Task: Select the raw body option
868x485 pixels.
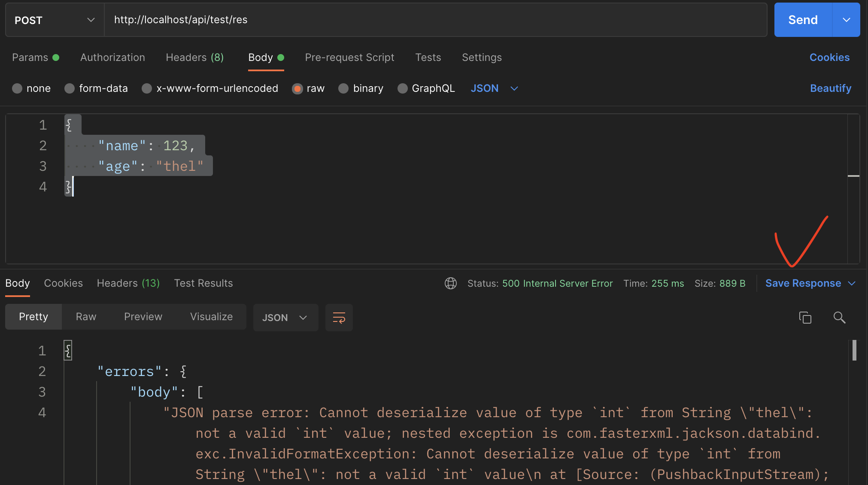Action: [297, 88]
